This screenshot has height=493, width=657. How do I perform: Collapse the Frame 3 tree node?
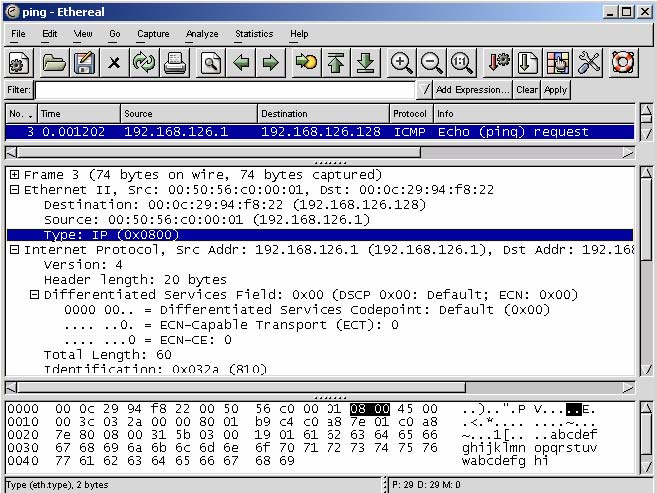click(15, 175)
